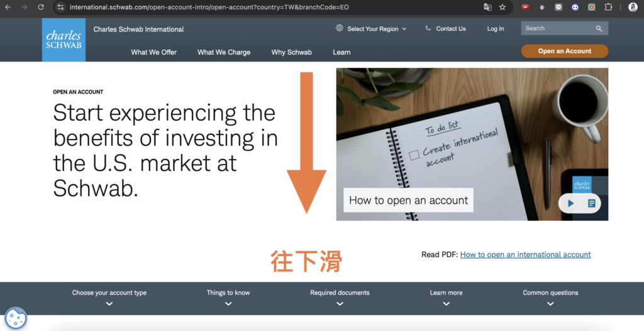Screen dimensions: 644x331
Task: Expand the Required documents section
Action: click(340, 297)
